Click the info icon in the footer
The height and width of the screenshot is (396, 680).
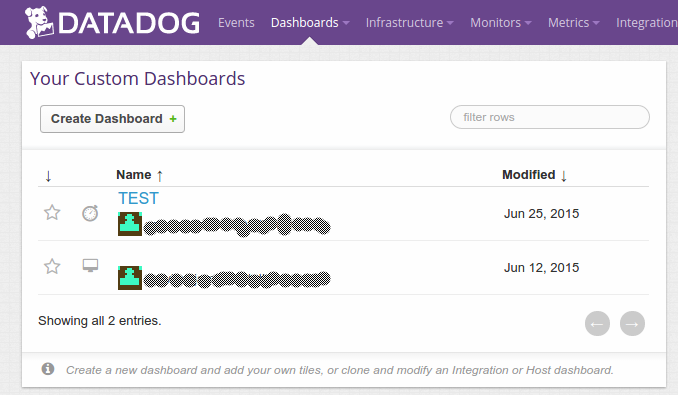click(x=48, y=369)
